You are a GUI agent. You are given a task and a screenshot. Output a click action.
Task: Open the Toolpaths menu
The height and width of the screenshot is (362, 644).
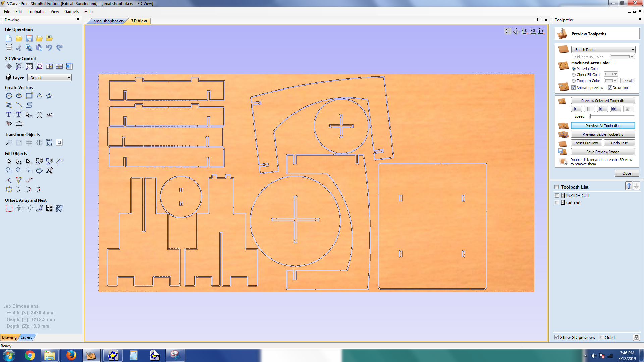click(x=36, y=12)
